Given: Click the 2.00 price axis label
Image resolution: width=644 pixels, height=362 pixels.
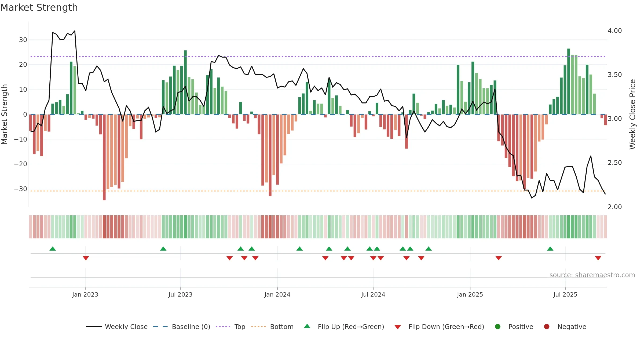Looking at the screenshot, I should click(615, 207).
